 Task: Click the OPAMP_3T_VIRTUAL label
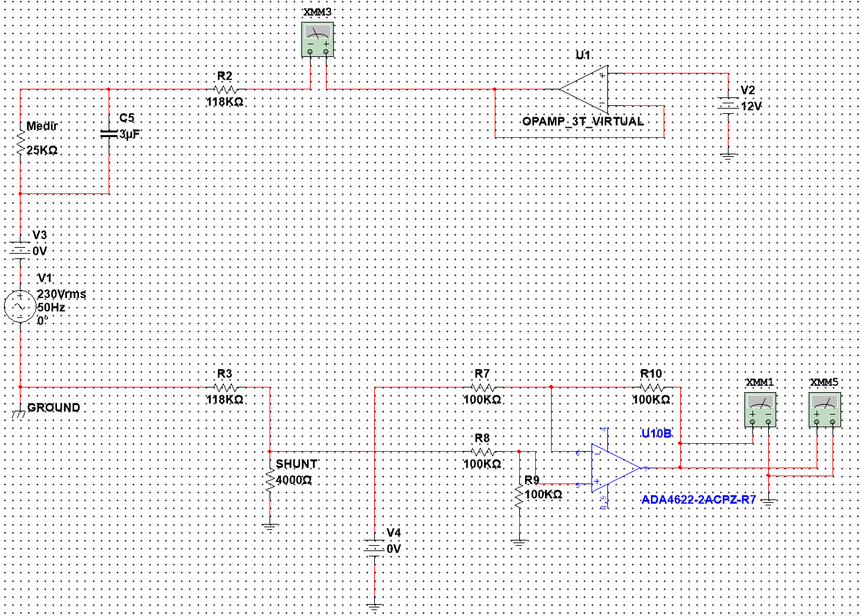click(583, 121)
